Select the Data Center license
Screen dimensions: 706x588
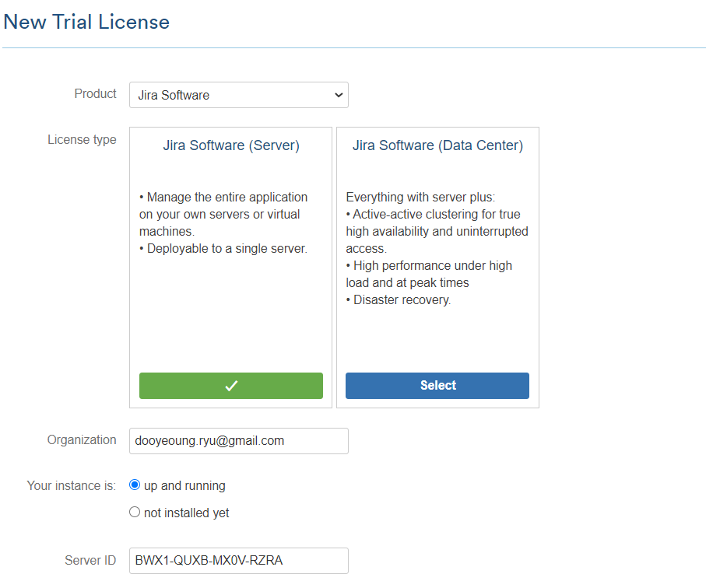click(x=437, y=386)
